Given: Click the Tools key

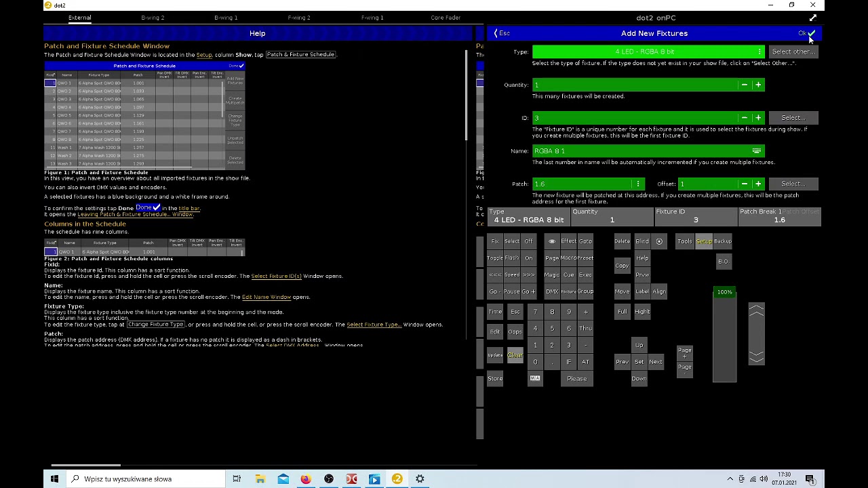Looking at the screenshot, I should click(685, 241).
